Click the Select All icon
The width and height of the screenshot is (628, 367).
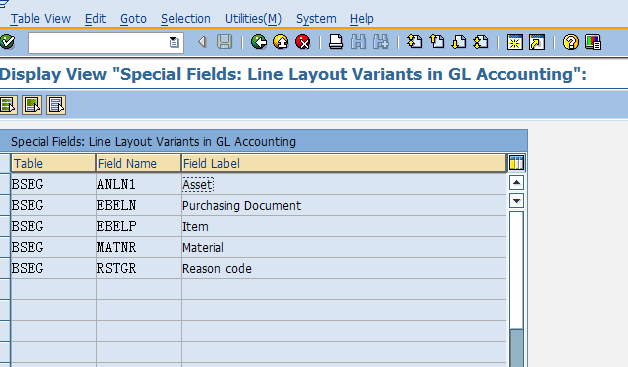pyautogui.click(x=8, y=105)
